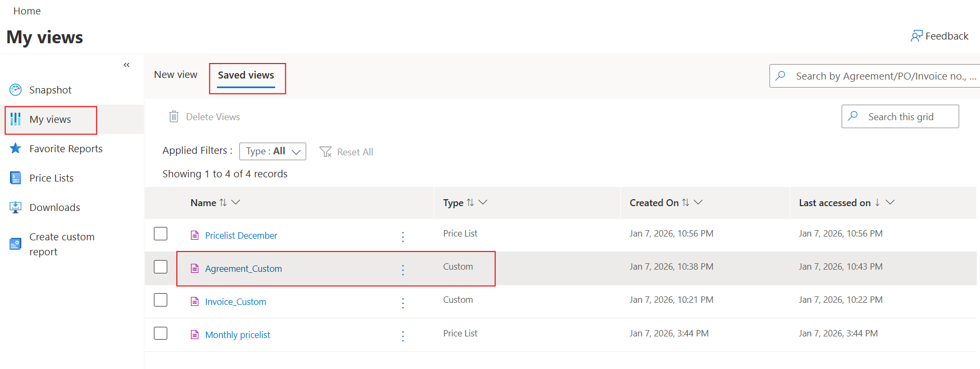Open the Type: All filter dropdown
The height and width of the screenshot is (369, 980).
pos(273,151)
